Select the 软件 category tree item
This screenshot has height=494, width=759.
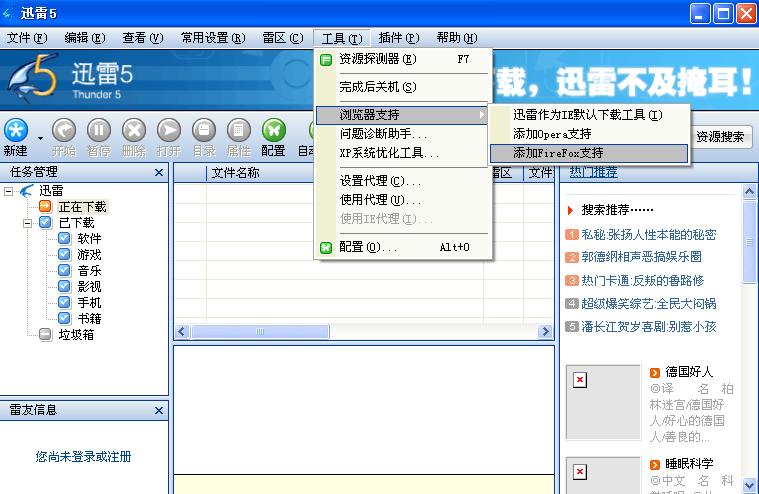point(90,239)
